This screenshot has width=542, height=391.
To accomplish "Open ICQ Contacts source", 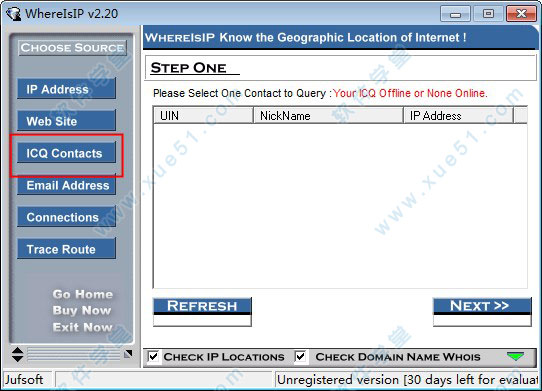I will point(66,152).
